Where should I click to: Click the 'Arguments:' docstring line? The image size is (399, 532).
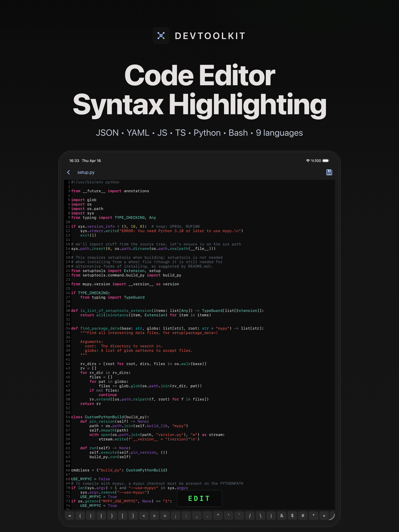click(x=92, y=342)
